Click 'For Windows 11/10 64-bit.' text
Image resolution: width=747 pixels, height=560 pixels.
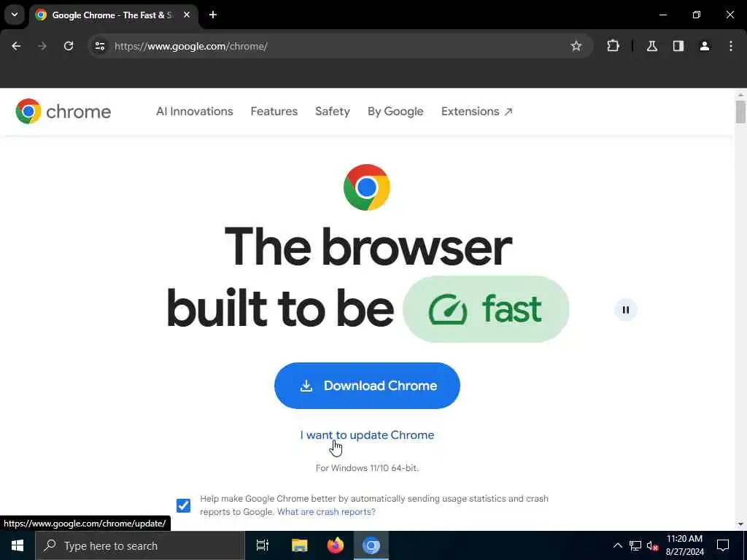368,468
